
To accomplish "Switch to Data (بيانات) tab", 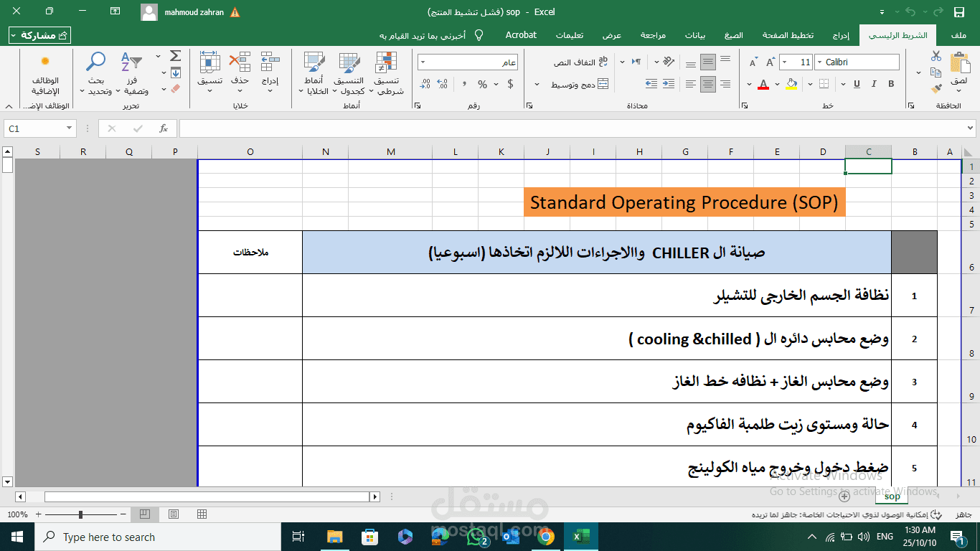I will pyautogui.click(x=695, y=34).
